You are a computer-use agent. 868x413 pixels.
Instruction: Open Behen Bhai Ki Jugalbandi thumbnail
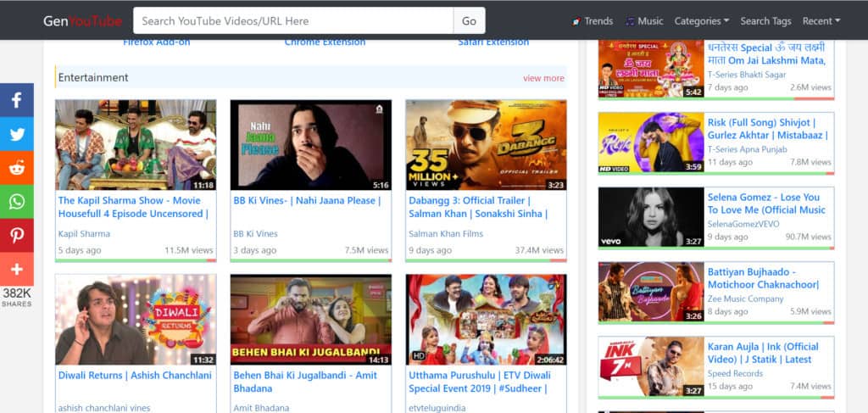pyautogui.click(x=310, y=320)
